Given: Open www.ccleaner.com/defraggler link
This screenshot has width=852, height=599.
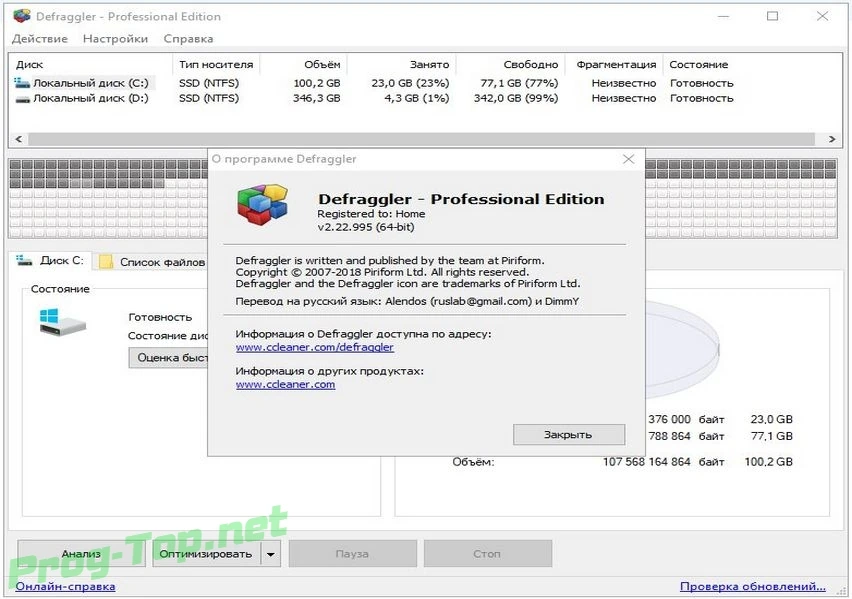Looking at the screenshot, I should point(315,347).
